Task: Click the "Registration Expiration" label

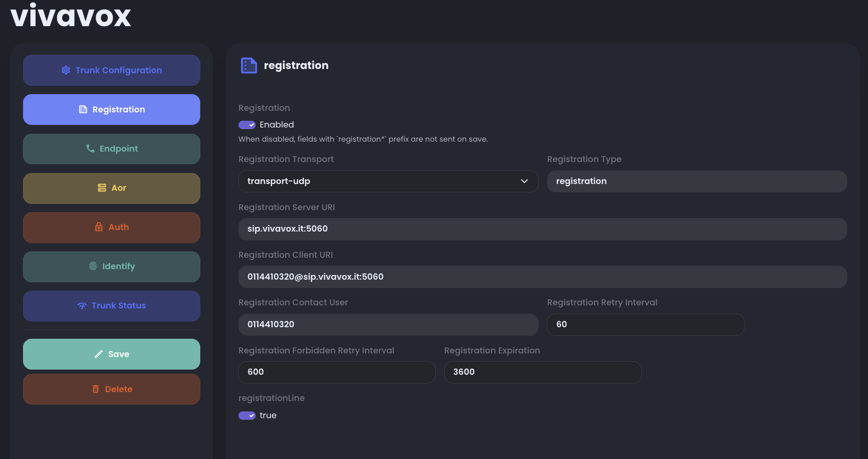Action: pyautogui.click(x=492, y=350)
